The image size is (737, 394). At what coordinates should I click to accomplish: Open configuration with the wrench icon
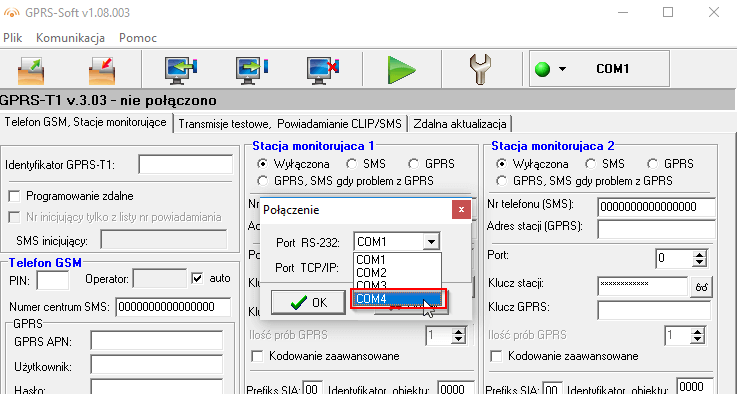pos(480,70)
